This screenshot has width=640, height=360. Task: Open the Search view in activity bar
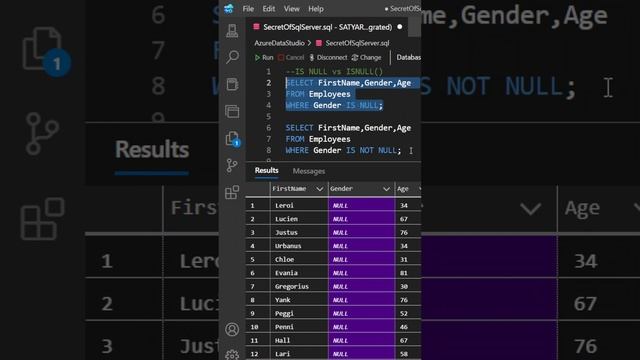pos(232,57)
